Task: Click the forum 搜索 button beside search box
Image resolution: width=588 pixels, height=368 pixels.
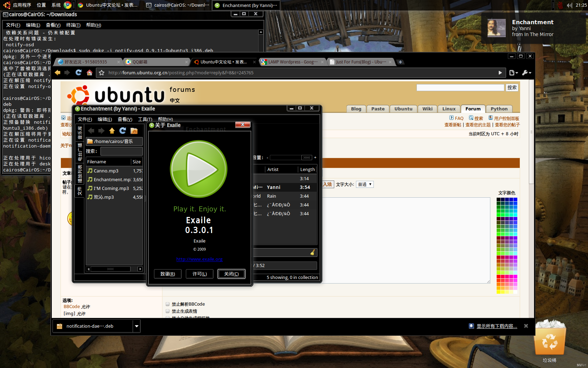Action: pos(512,87)
